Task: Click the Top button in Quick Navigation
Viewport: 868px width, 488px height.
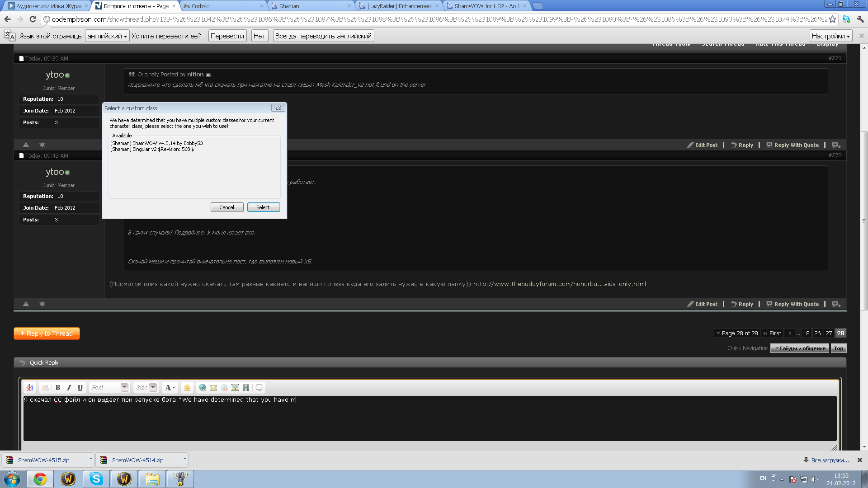Action: (839, 348)
